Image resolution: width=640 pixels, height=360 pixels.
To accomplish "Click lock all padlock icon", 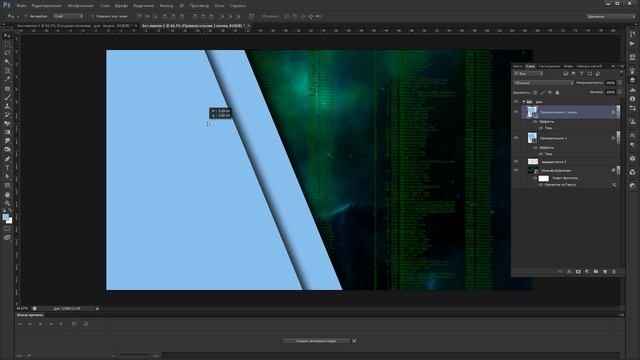I will point(557,93).
